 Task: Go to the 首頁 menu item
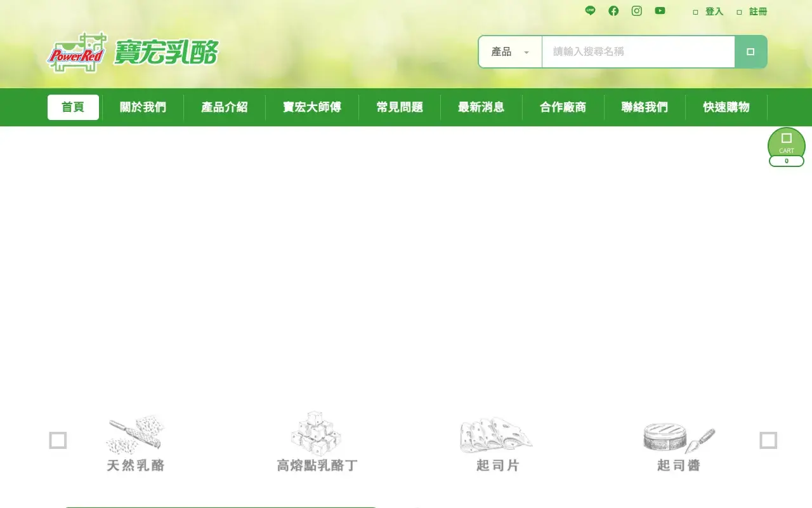click(x=73, y=107)
